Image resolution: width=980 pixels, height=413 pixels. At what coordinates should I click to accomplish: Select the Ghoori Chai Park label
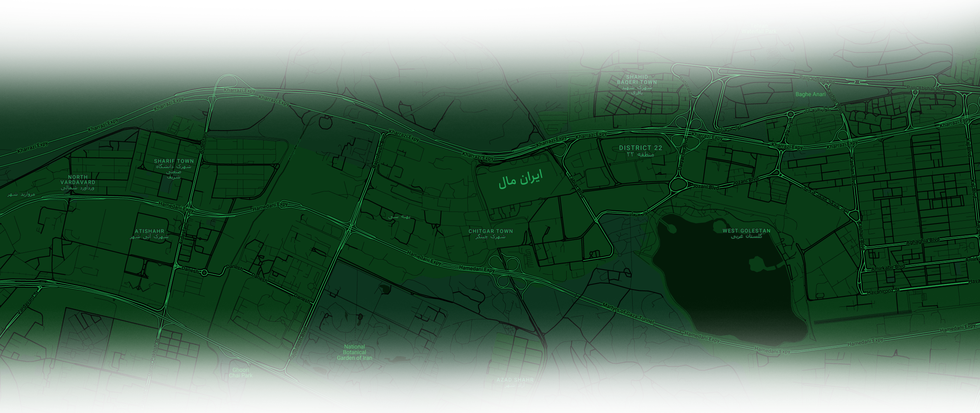pos(240,373)
